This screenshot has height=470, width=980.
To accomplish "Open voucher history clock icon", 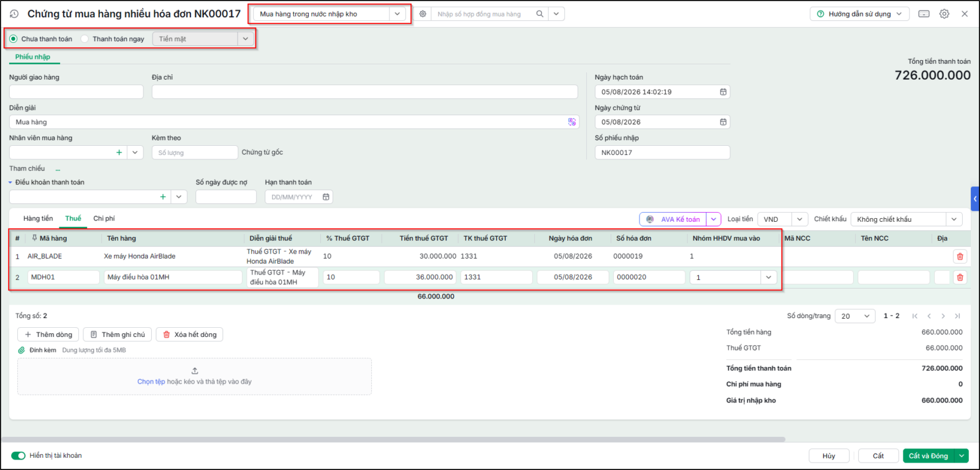I will click(14, 13).
